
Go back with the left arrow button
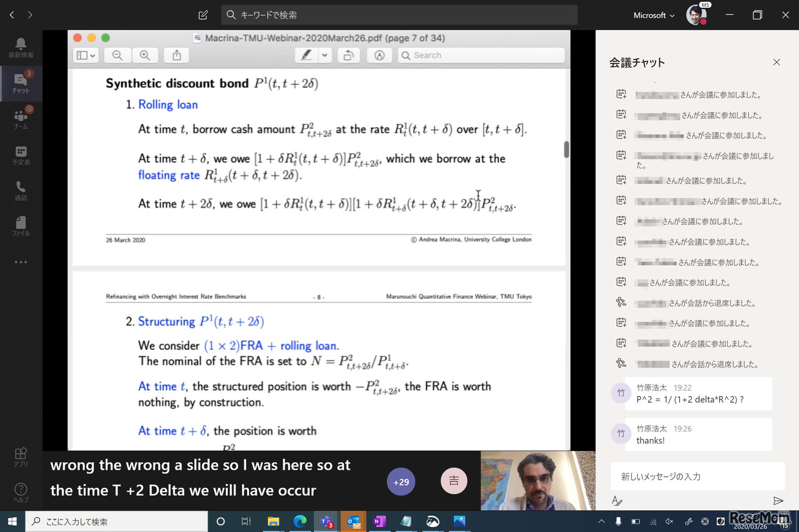click(12, 15)
